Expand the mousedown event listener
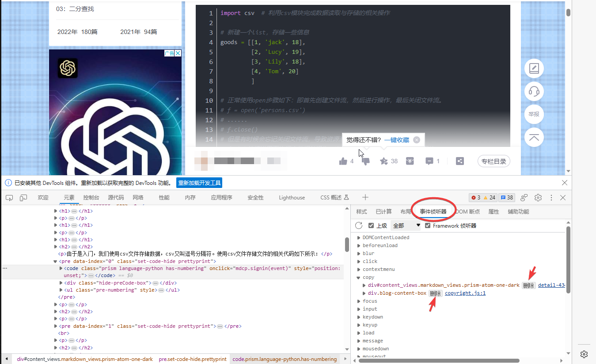 coord(359,349)
